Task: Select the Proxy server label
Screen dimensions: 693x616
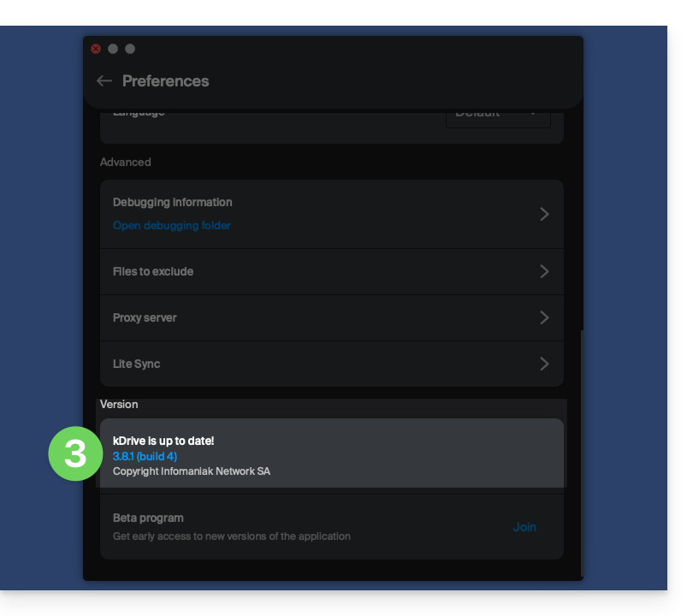Action: coord(145,317)
